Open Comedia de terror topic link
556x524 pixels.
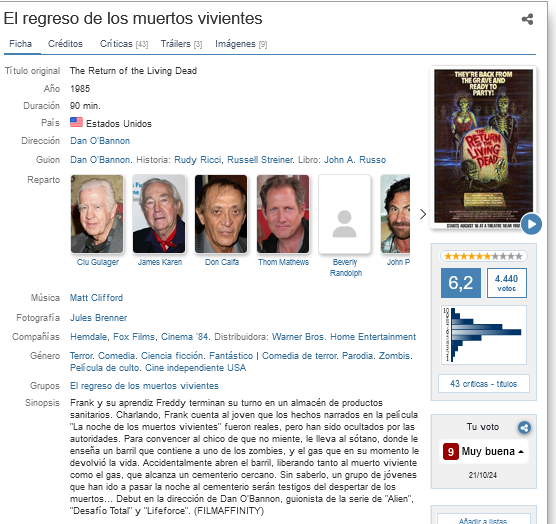click(x=299, y=356)
